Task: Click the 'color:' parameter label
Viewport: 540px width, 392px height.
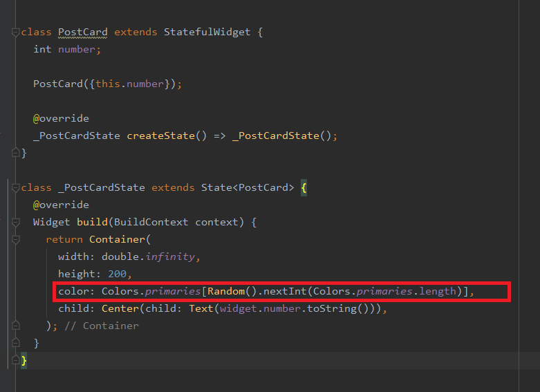Action: click(77, 292)
